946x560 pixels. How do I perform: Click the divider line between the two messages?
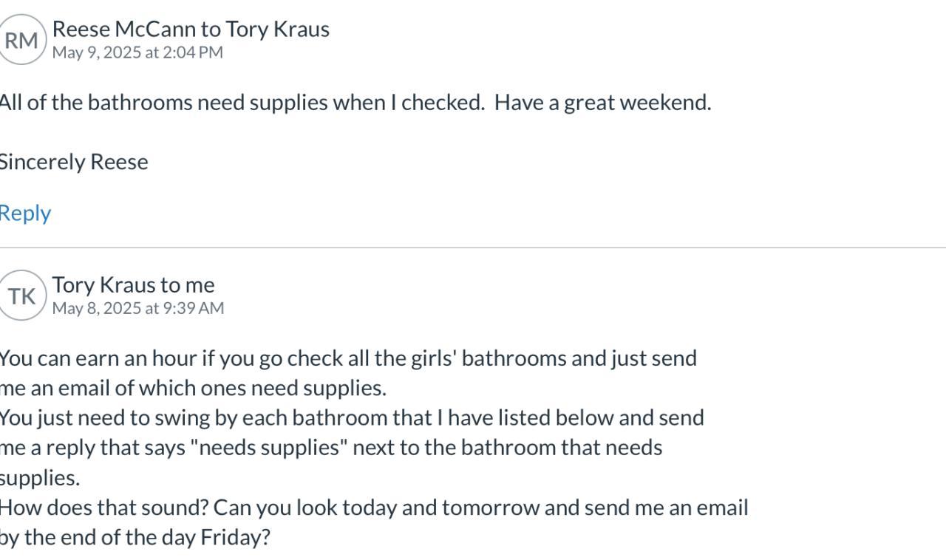[473, 248]
